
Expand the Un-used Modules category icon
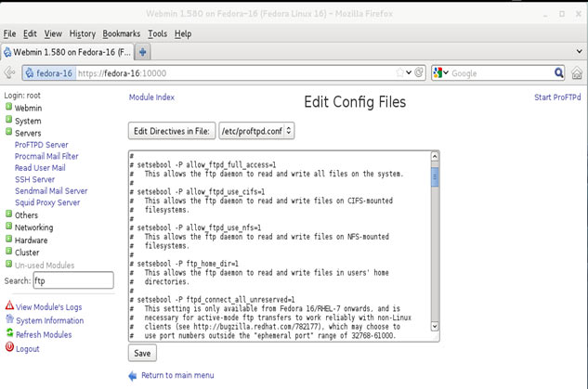tap(8, 264)
